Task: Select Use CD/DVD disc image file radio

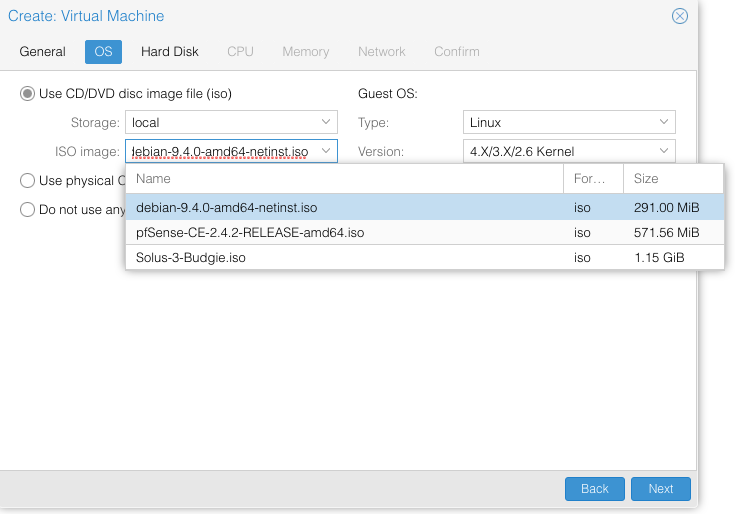Action: 28,94
